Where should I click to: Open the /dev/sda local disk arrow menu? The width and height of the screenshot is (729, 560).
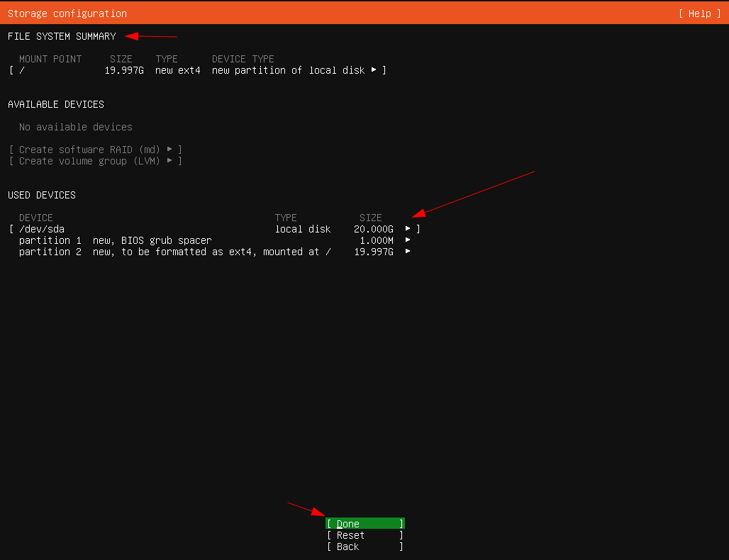point(408,229)
